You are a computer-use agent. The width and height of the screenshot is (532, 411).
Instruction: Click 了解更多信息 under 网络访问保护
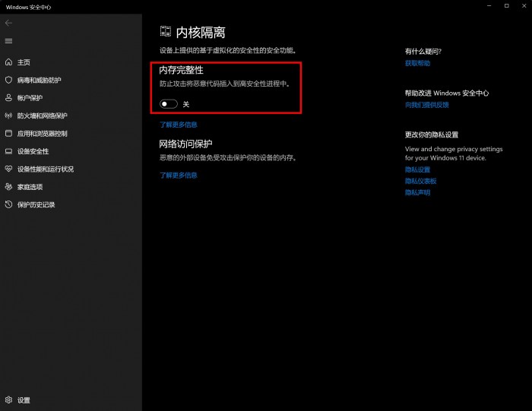[179, 175]
